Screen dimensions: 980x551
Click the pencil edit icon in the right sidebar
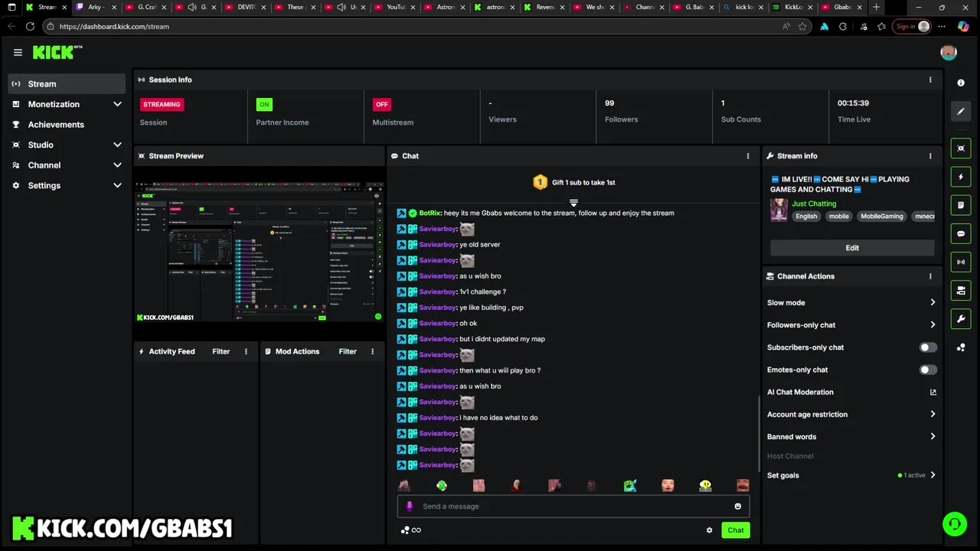tap(961, 112)
